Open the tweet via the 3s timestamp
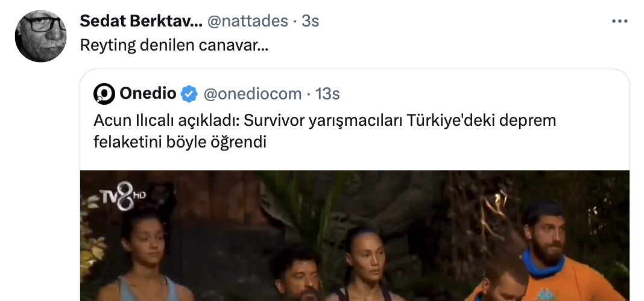The width and height of the screenshot is (644, 301). pyautogui.click(x=310, y=21)
